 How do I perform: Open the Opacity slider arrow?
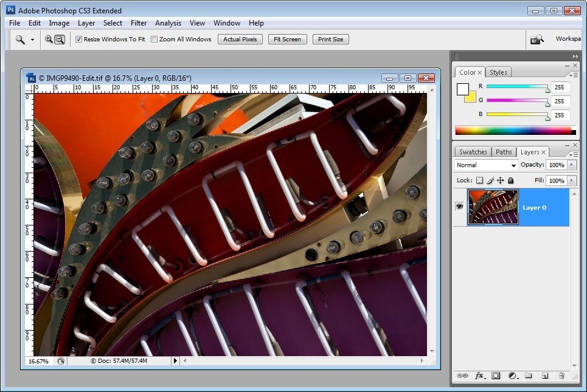(x=572, y=165)
